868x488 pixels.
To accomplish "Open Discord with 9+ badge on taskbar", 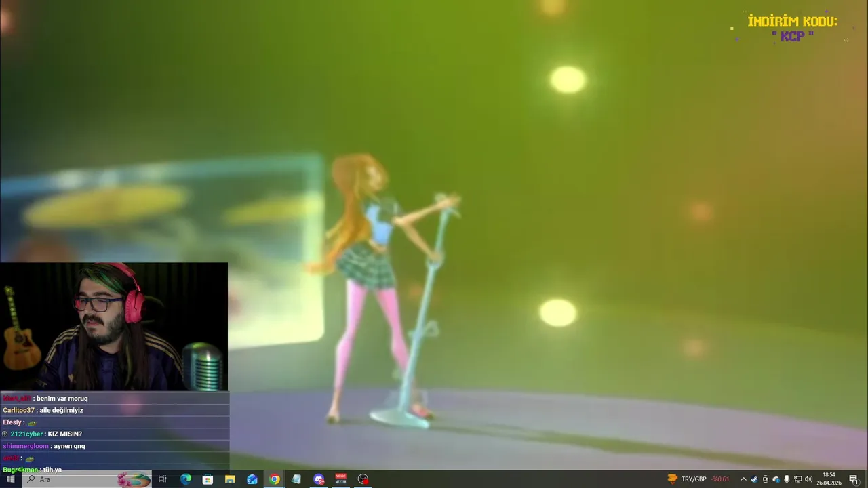I will tap(319, 479).
